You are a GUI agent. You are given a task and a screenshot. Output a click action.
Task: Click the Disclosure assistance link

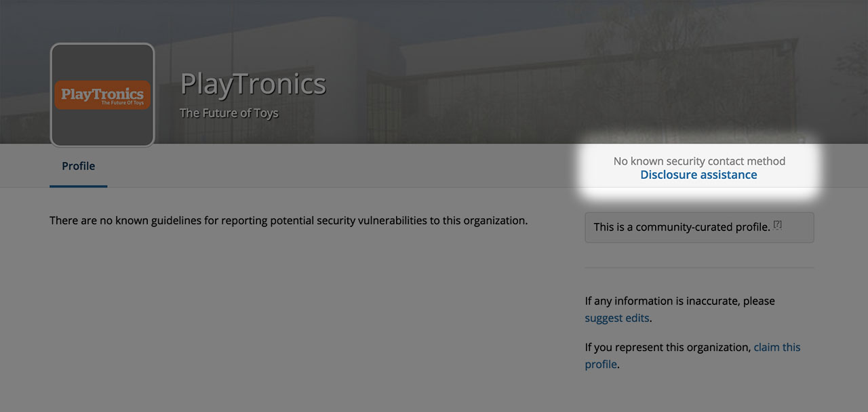click(x=698, y=175)
